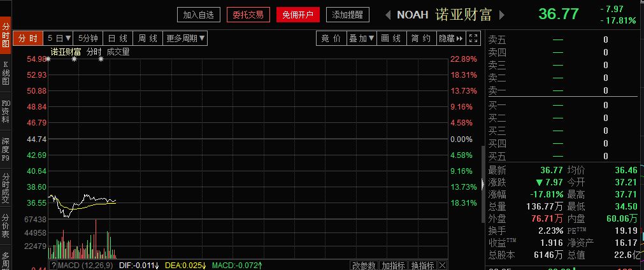Click the 卖一 order book row
The image size is (644, 270).
(562, 90)
